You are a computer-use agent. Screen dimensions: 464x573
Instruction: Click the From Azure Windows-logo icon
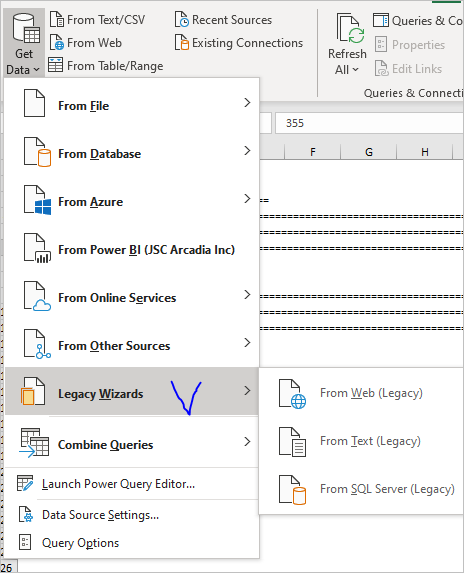[x=37, y=200]
